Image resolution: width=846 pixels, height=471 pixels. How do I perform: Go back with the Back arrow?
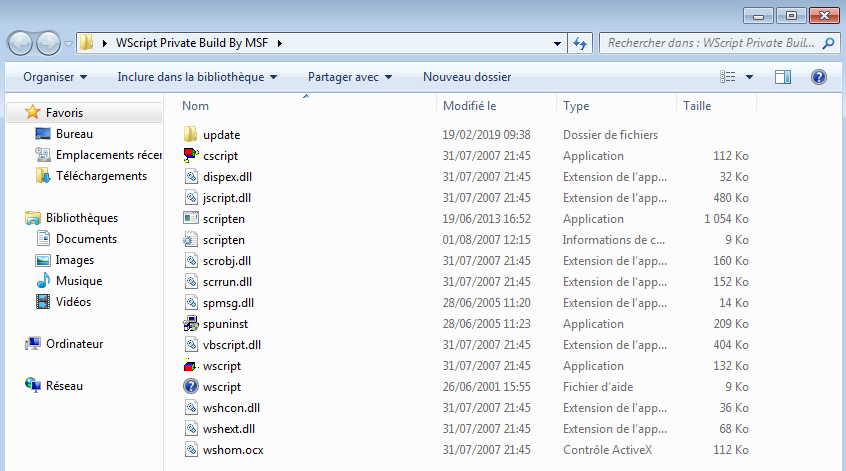point(21,43)
